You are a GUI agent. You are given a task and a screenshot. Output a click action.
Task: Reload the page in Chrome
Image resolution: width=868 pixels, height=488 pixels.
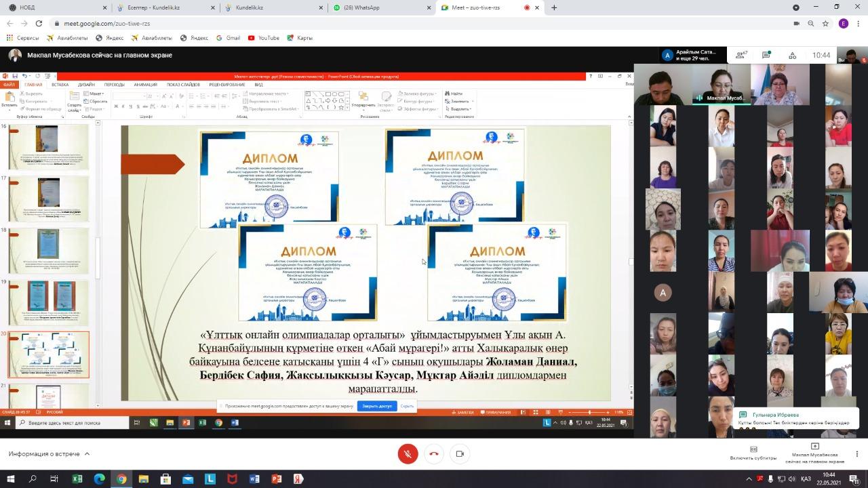(x=39, y=23)
